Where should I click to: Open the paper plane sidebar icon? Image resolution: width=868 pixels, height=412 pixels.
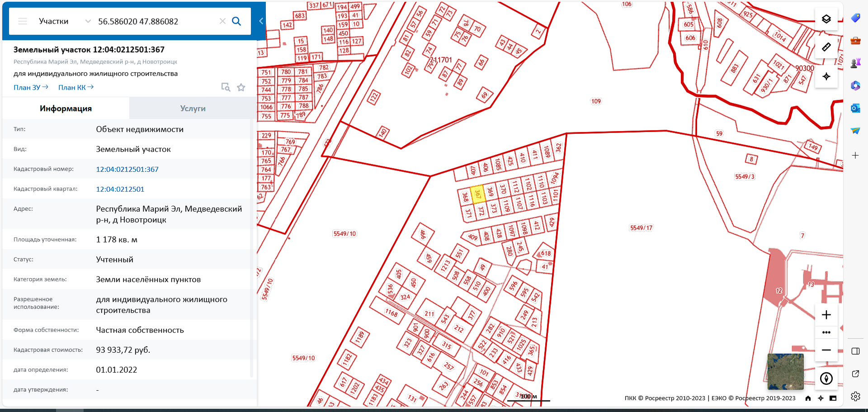pos(855,131)
